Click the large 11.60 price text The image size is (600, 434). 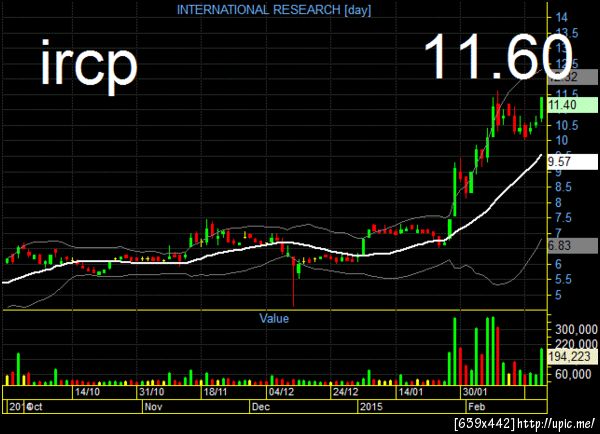[x=498, y=56]
